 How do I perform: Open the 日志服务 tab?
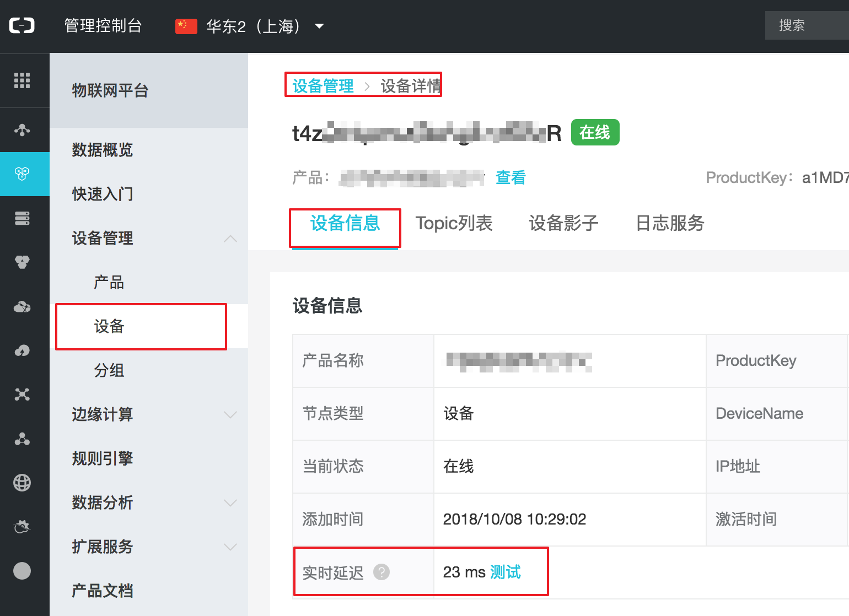(x=670, y=223)
